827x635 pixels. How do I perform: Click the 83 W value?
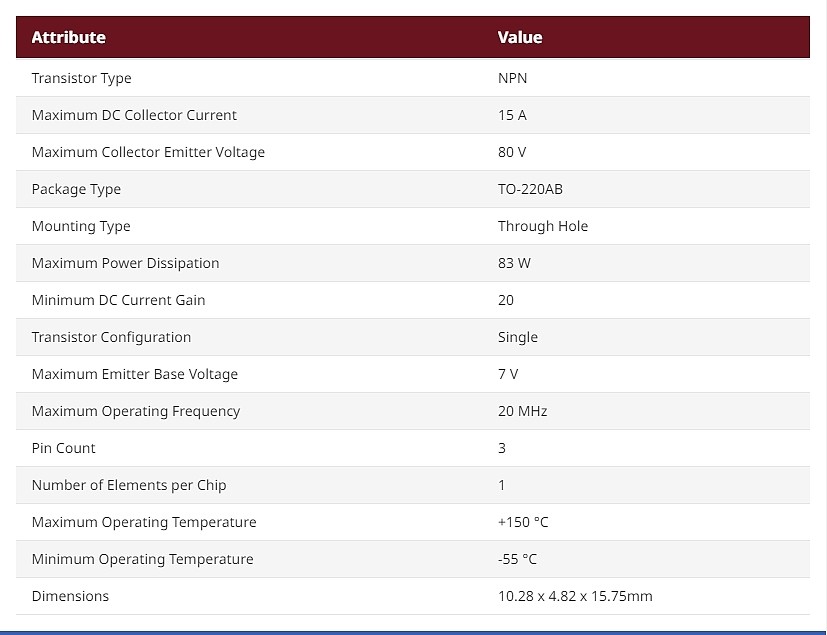click(x=514, y=263)
